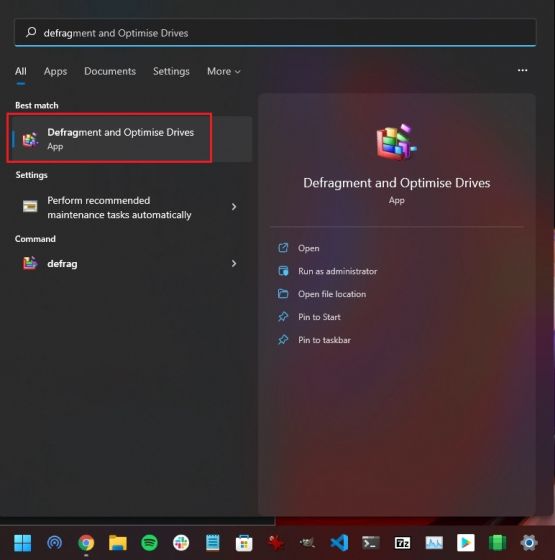Expand the More filter dropdown
Viewport: 555px width, 560px height.
point(224,71)
